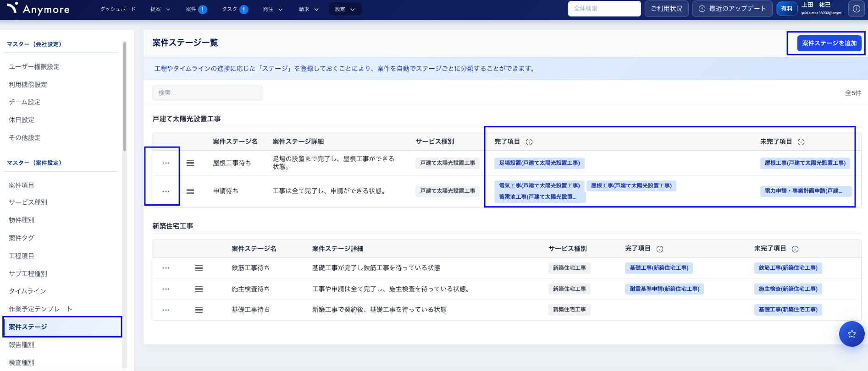Select 休日設定 in sidebar
Screen dimensions: 868x371
(22, 120)
